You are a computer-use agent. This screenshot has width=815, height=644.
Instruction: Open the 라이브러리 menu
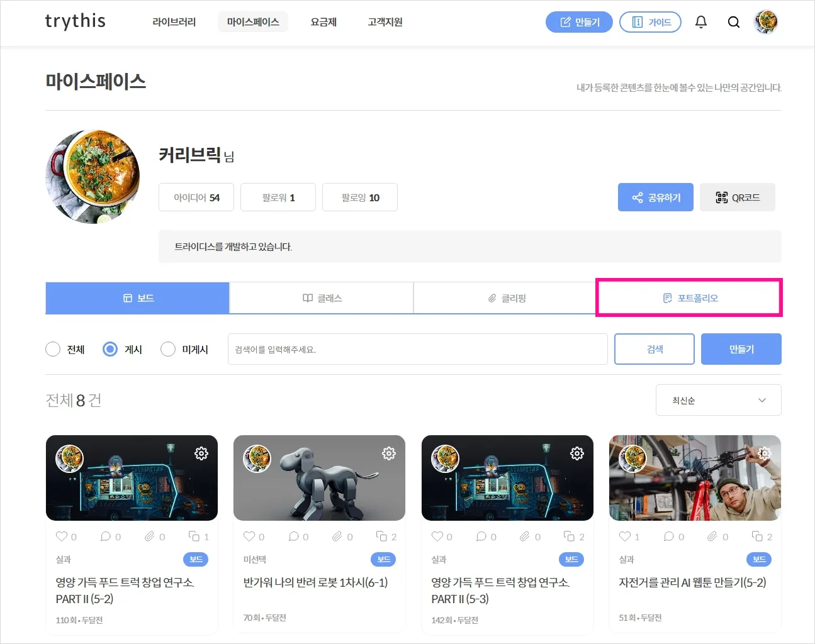click(x=174, y=22)
